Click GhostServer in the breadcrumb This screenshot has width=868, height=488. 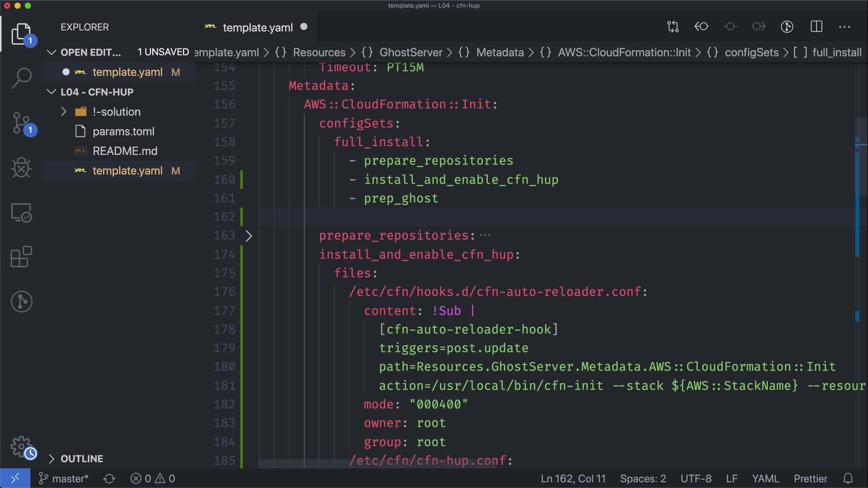[x=410, y=52]
